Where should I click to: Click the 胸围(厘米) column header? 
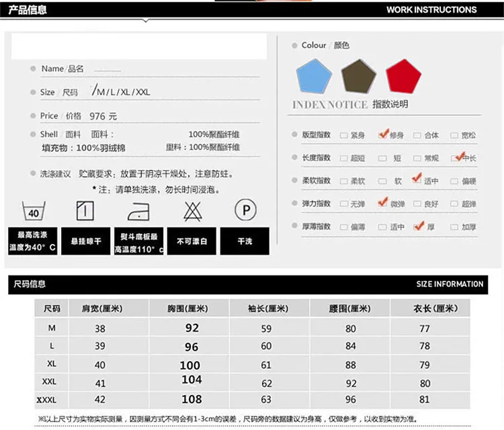pos(187,309)
